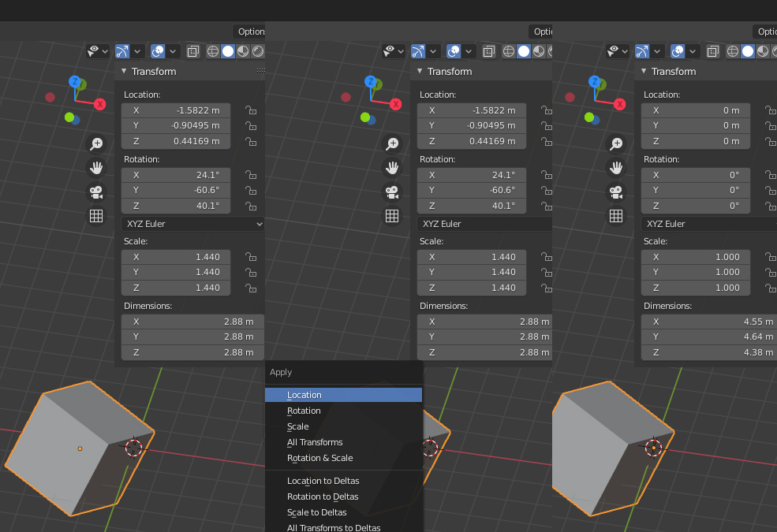Image resolution: width=777 pixels, height=532 pixels.
Task: Choose Scale to Deltas in Apply menu
Action: [x=343, y=513]
